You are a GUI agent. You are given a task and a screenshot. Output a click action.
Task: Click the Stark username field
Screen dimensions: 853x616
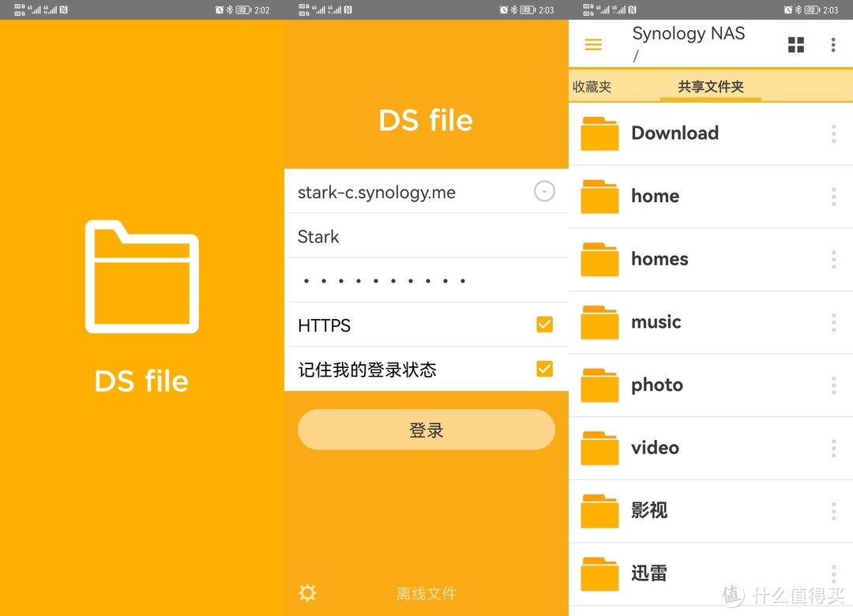point(411,236)
